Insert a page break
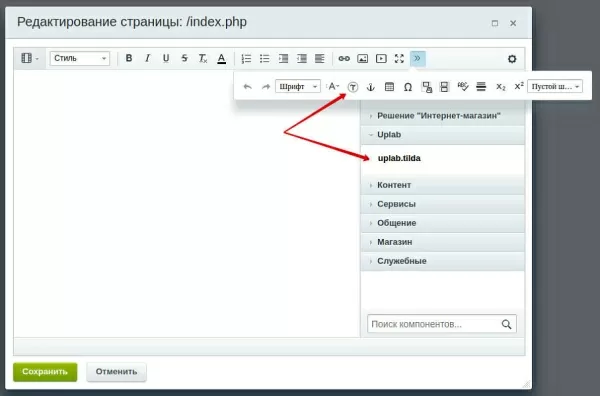This screenshot has width=600, height=396. 444,87
